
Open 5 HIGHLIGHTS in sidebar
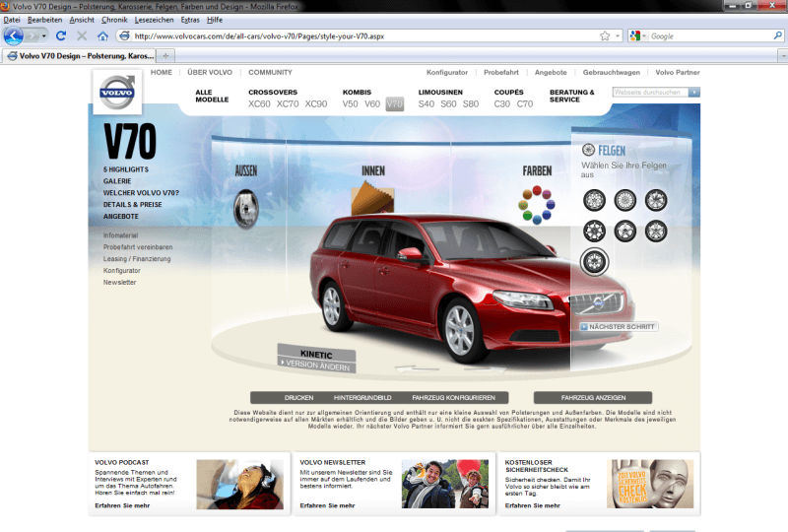(x=126, y=169)
